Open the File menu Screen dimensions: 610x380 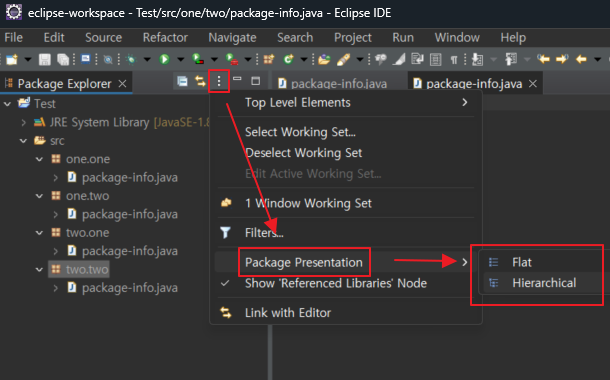(x=14, y=38)
